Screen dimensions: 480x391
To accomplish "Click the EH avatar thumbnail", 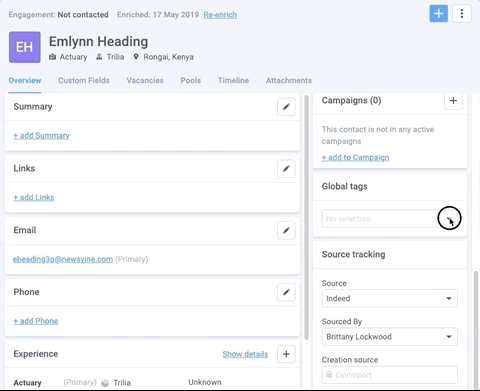I will click(x=25, y=47).
